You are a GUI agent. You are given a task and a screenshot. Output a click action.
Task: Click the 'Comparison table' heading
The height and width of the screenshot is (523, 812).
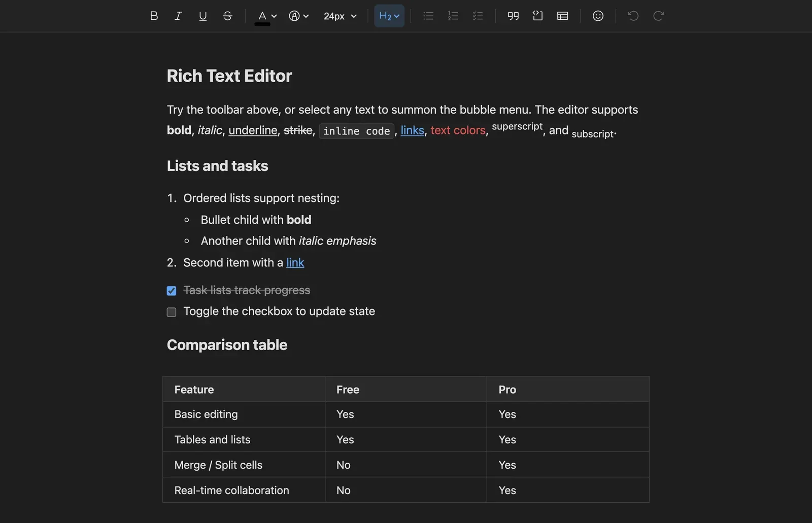[x=227, y=345]
